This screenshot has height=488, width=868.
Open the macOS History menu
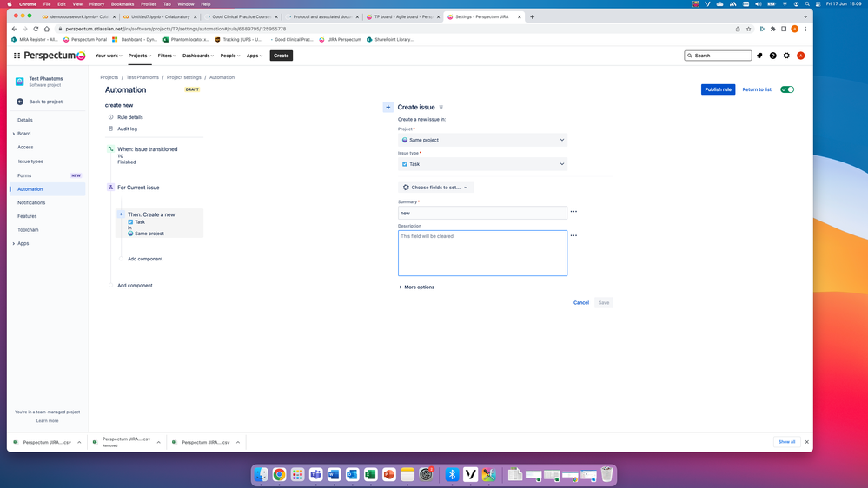click(96, 3)
